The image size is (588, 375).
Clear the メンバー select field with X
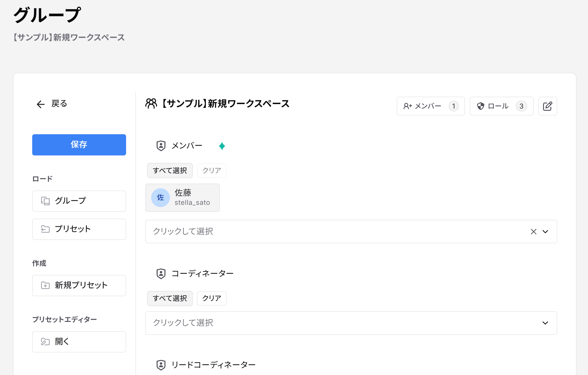533,232
